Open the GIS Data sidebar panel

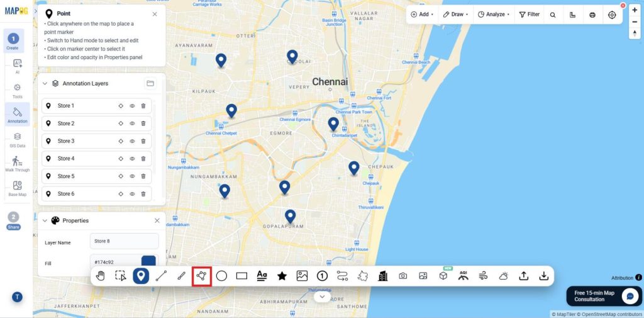(17, 139)
